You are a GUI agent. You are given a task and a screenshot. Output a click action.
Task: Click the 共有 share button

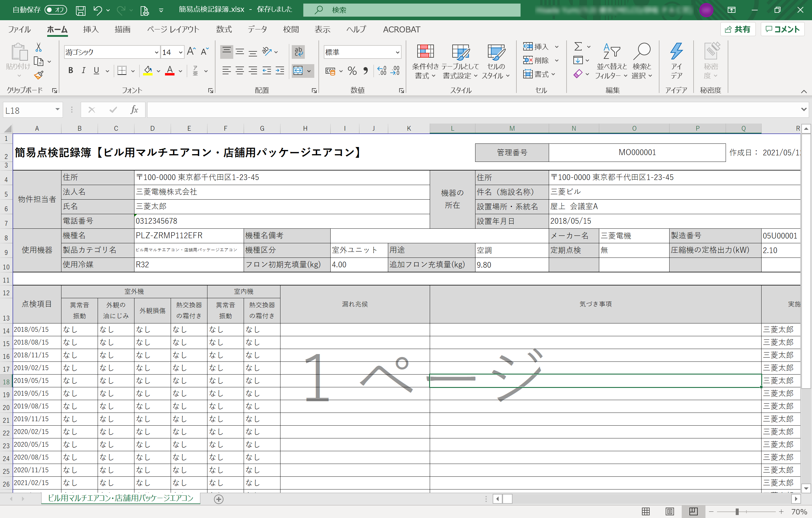tap(738, 29)
